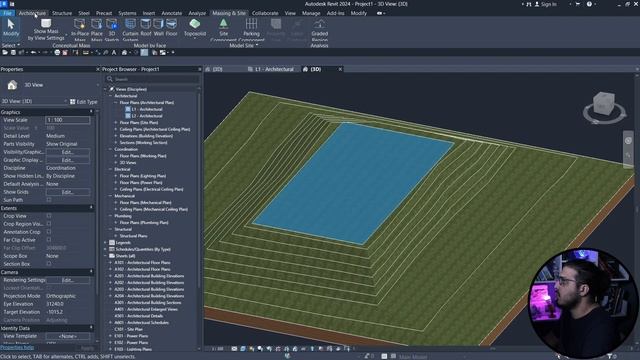Select Wall by face tool
Image resolution: width=640 pixels, height=360 pixels.
[158, 27]
